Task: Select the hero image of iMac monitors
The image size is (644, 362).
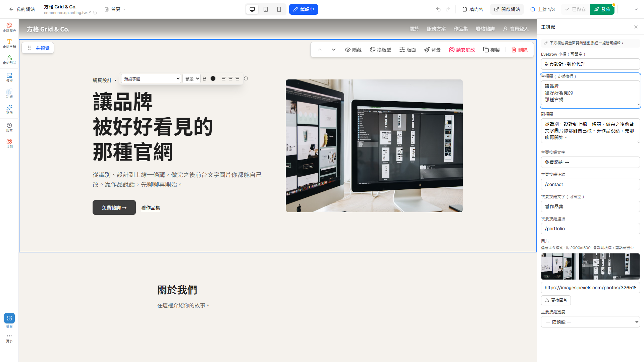Action: pos(374,146)
